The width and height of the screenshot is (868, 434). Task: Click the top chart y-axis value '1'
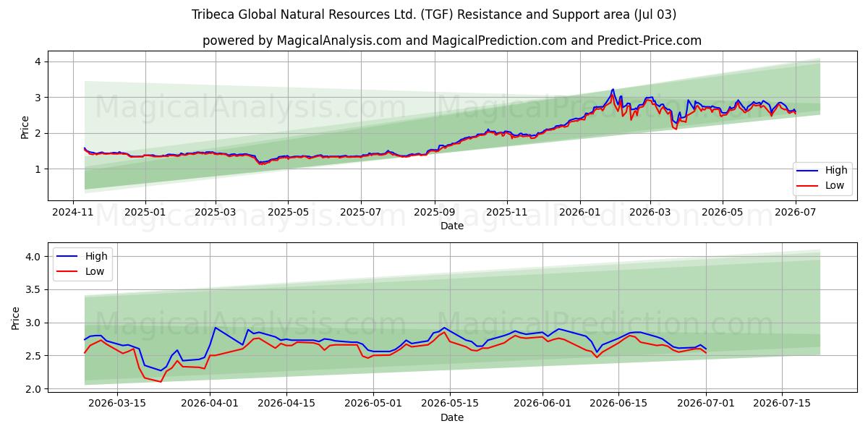(39, 169)
